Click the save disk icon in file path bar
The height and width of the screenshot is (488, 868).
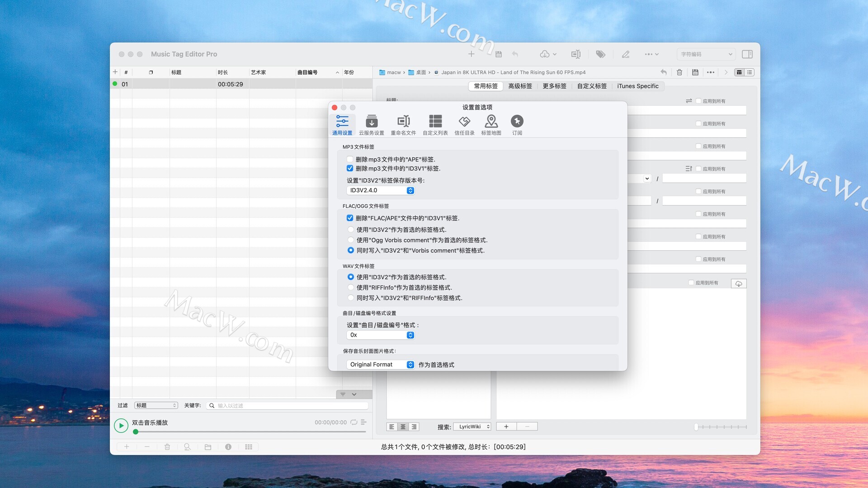695,72
